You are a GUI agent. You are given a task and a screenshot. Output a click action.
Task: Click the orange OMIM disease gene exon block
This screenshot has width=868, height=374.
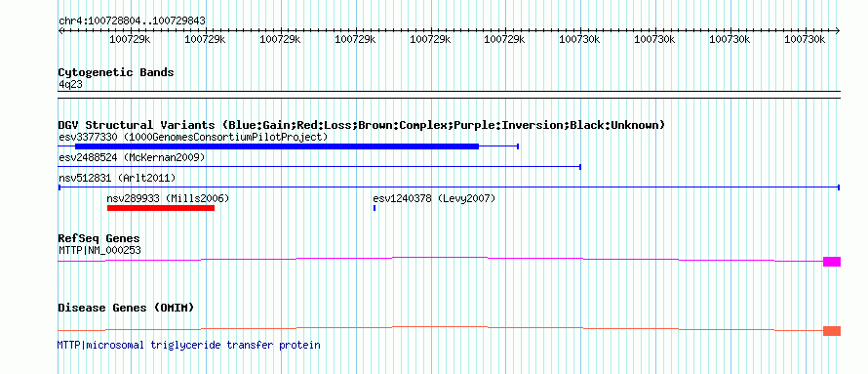(x=832, y=331)
